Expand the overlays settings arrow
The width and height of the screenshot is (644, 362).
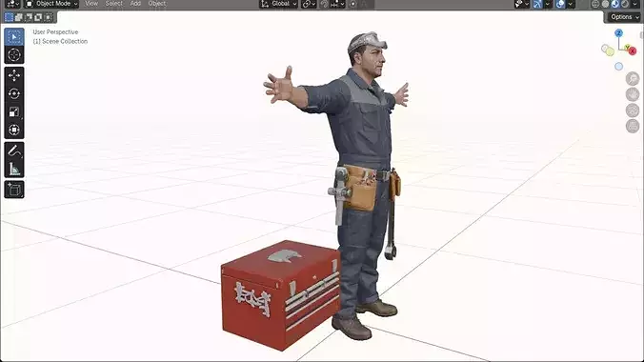click(571, 4)
